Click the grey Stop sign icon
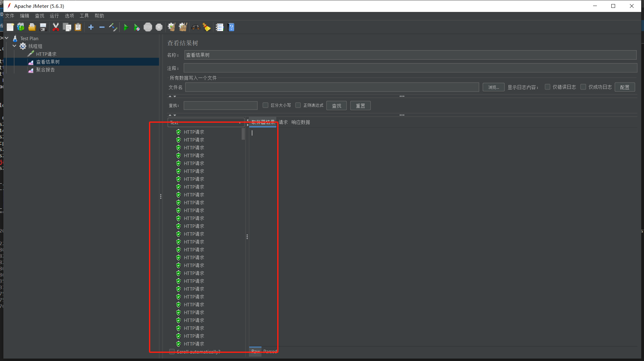 point(148,27)
